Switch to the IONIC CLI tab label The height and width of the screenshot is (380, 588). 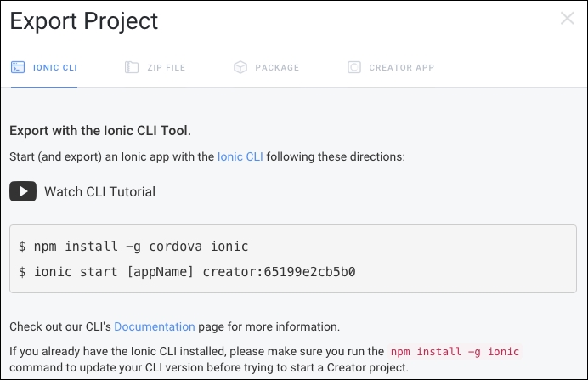pyautogui.click(x=55, y=68)
